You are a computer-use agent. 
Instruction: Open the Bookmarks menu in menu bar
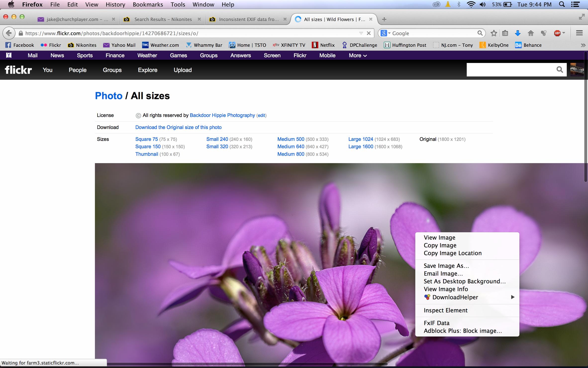[148, 4]
